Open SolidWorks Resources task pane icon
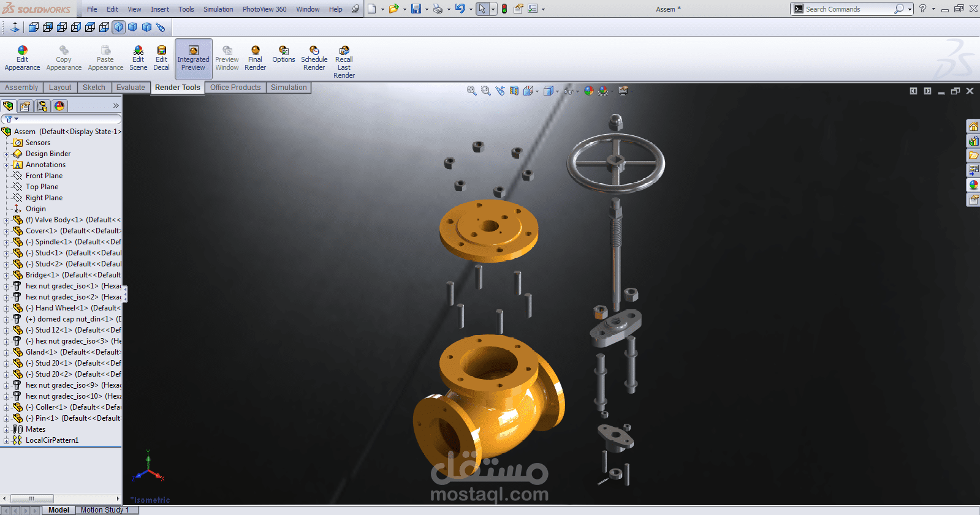The width and height of the screenshot is (980, 515). tap(973, 126)
